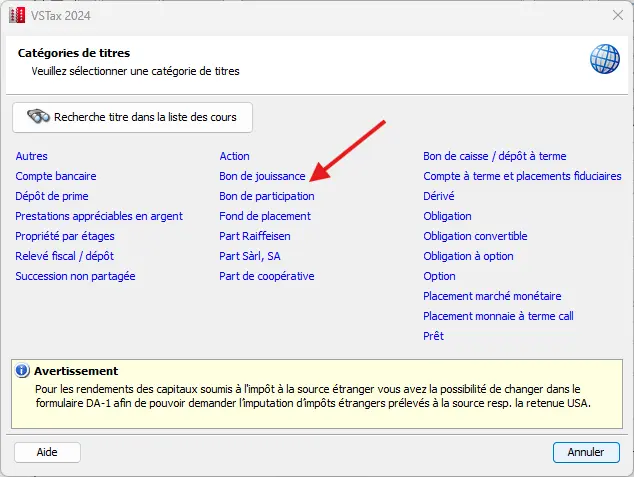Pick the Fond de placement category
This screenshot has height=477, width=634.
pyautogui.click(x=265, y=216)
